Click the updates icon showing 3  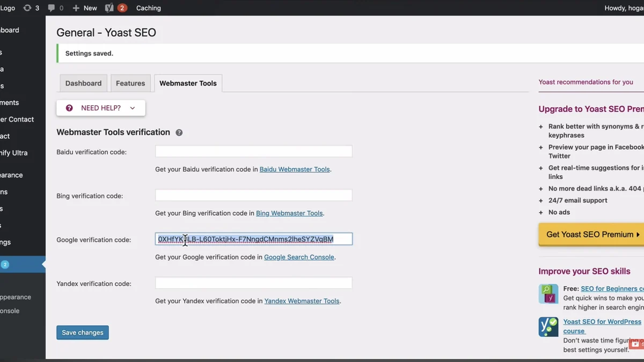click(x=31, y=8)
